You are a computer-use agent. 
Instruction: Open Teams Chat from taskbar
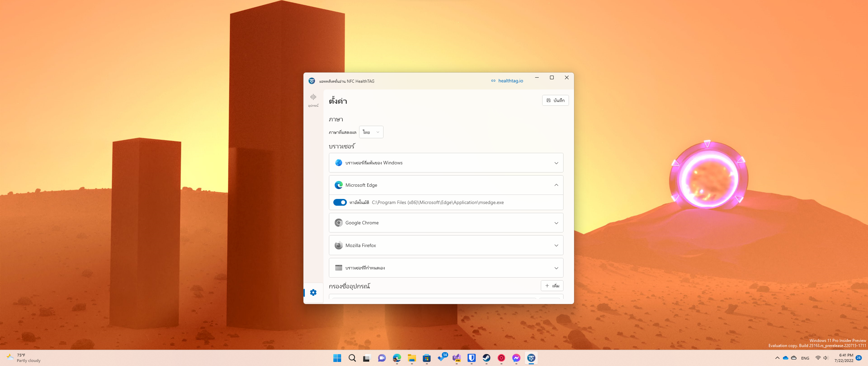pyautogui.click(x=382, y=358)
